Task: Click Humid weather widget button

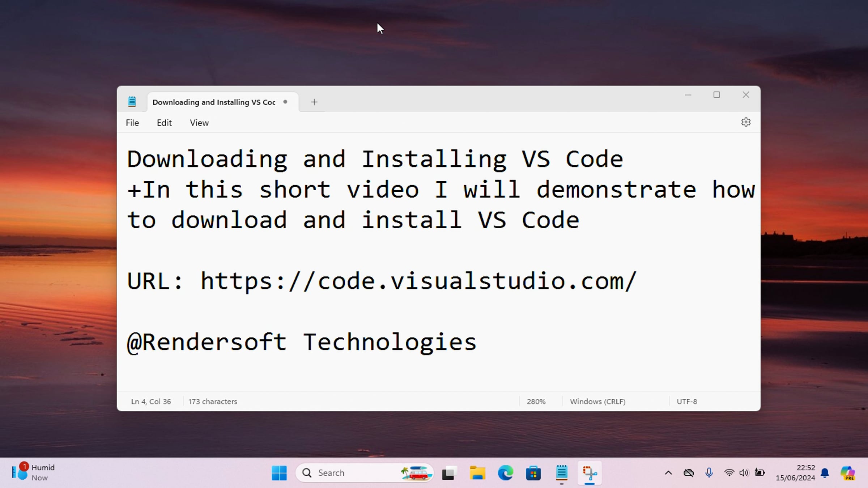Action: (x=33, y=472)
